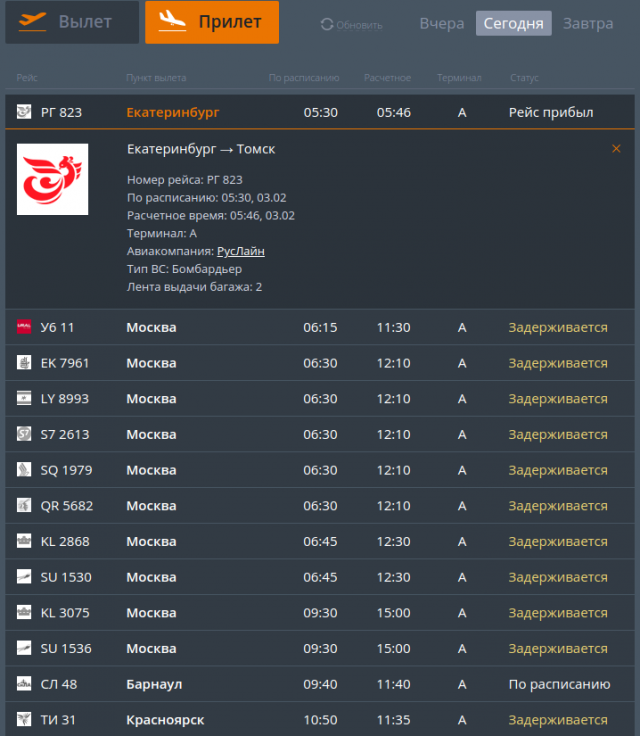Image resolution: width=640 pixels, height=736 pixels.
Task: Open the РусЛайн airline link
Action: [240, 251]
